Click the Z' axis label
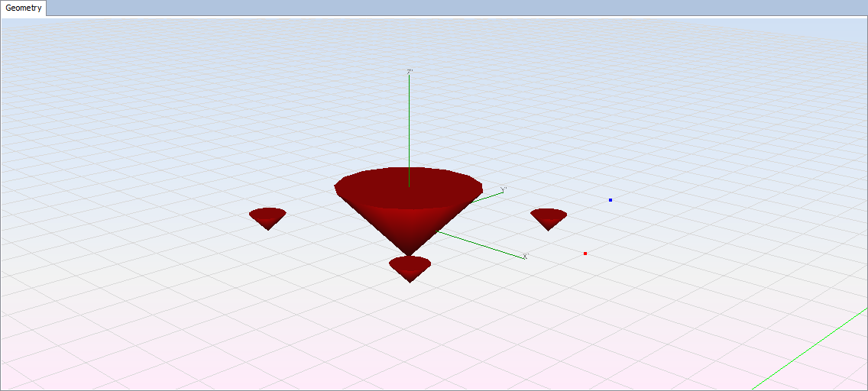Image resolution: width=868 pixels, height=391 pixels. (x=410, y=72)
